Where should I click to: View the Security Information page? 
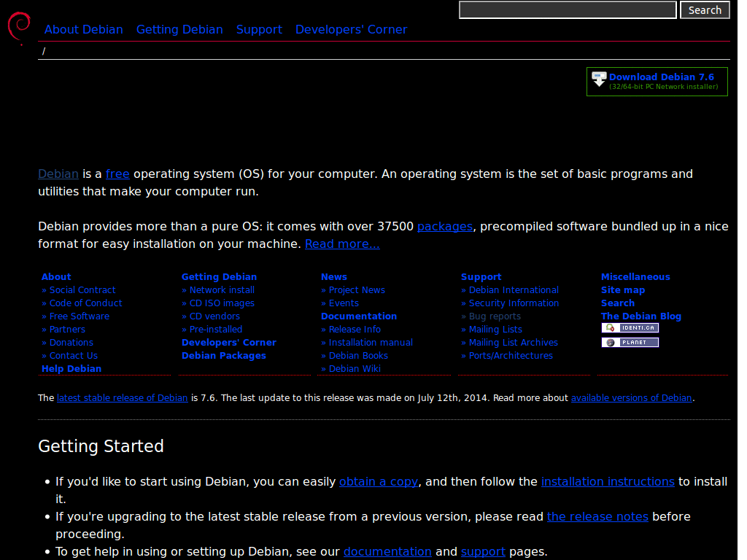click(514, 303)
